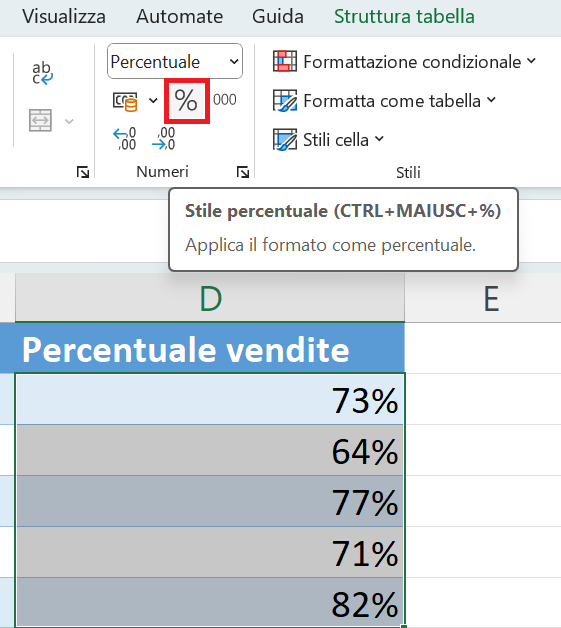The image size is (561, 628).
Task: Open the Formatta come tabella gallery
Action: [x=384, y=101]
